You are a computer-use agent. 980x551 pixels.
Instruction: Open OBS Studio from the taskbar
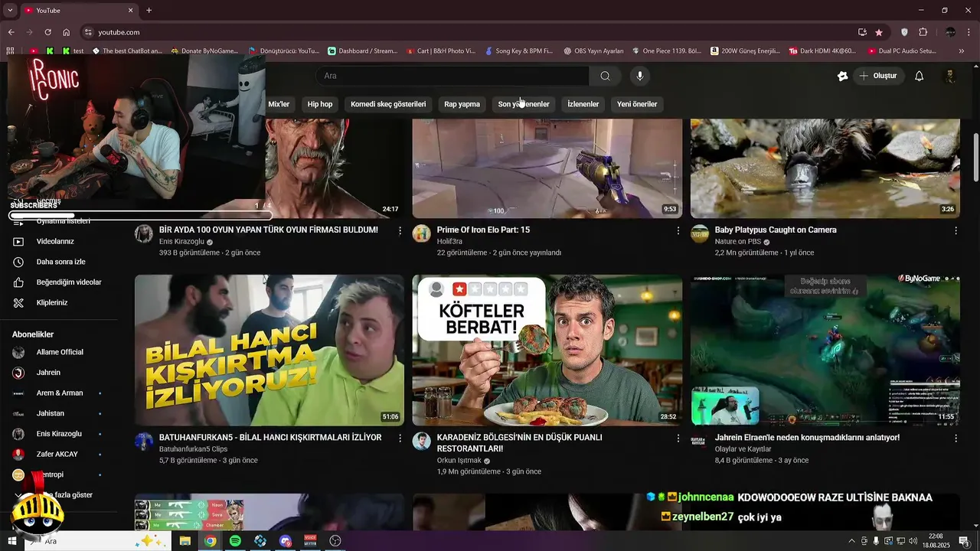point(335,541)
